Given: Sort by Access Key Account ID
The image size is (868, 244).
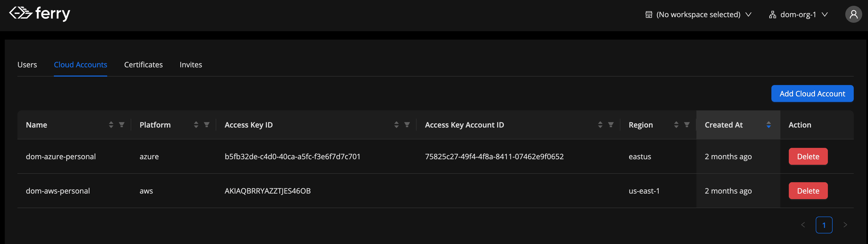Looking at the screenshot, I should pyautogui.click(x=600, y=125).
